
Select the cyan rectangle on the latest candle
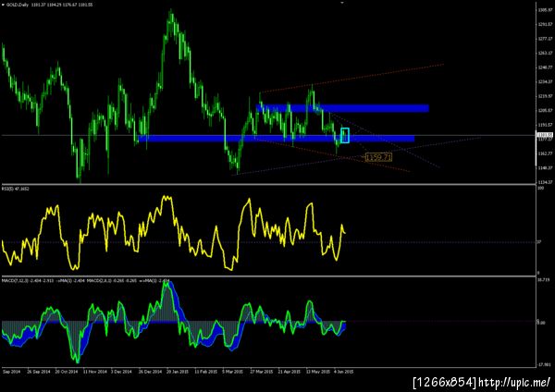(345, 136)
